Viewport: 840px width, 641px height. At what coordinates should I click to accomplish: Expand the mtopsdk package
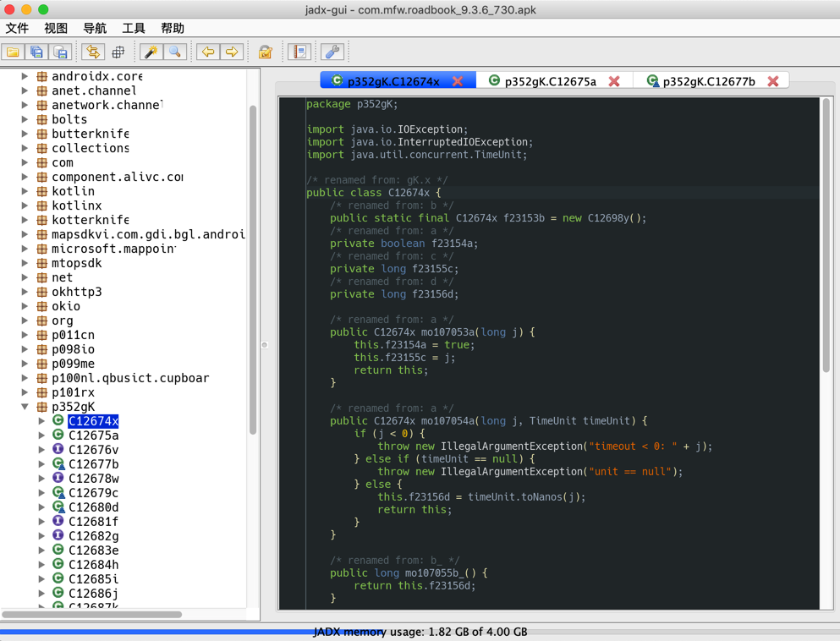tap(25, 263)
